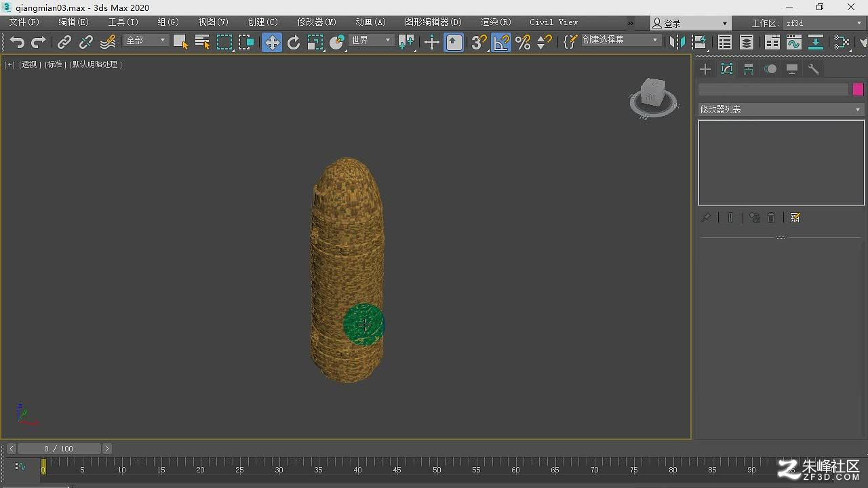Click the Undo arrow icon

(x=17, y=42)
